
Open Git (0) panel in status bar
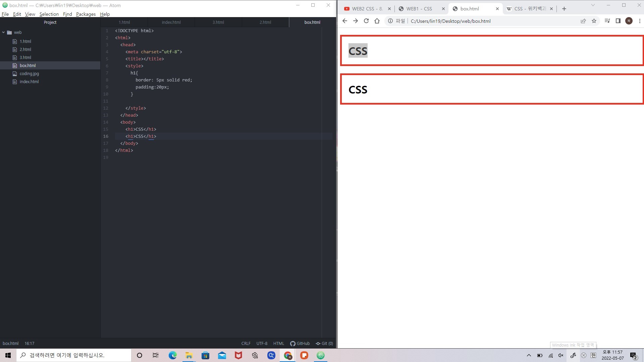click(324, 343)
